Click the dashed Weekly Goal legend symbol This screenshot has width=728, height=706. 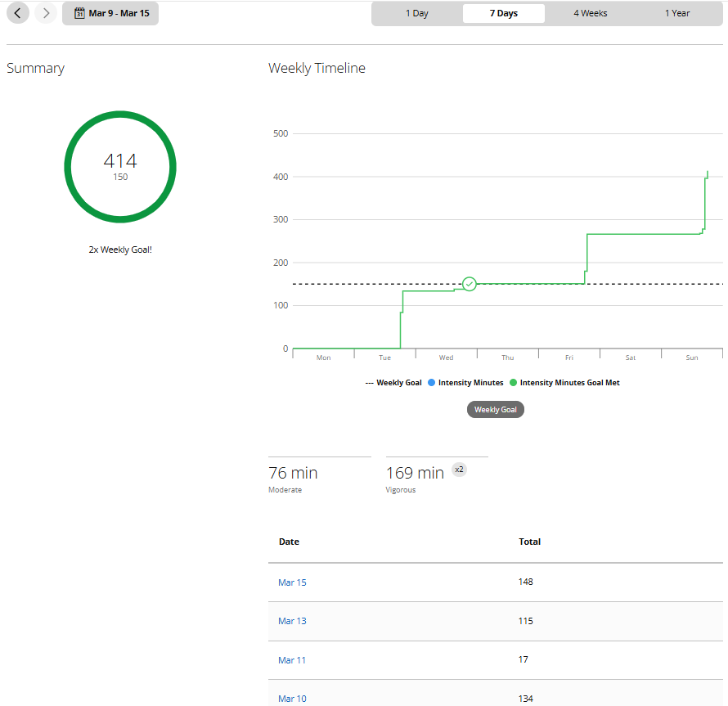pyautogui.click(x=369, y=382)
